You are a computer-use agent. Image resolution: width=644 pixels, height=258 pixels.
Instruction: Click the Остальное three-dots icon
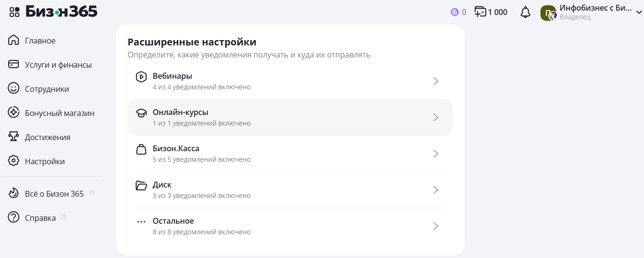click(141, 222)
